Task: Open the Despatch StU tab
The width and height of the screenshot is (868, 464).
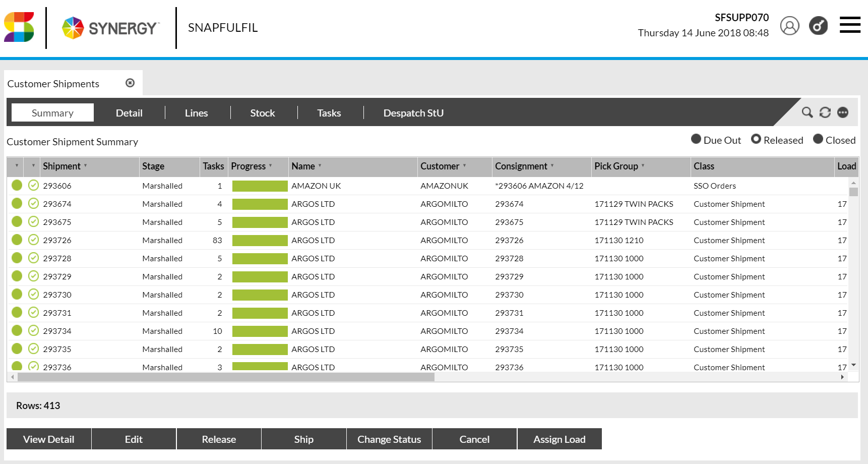Action: (413, 112)
